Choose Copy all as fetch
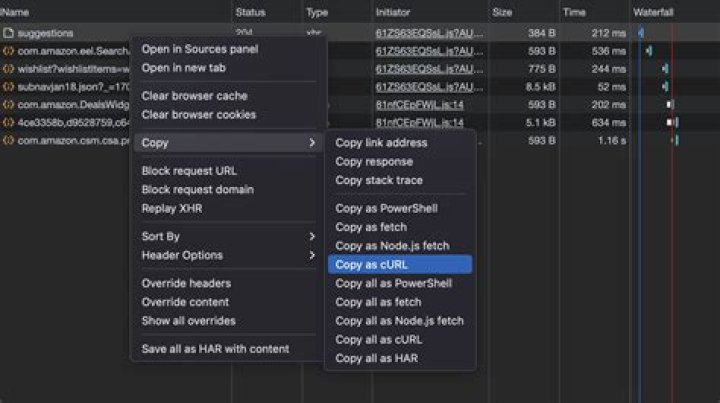Screen dimensions: 720x403 378,302
